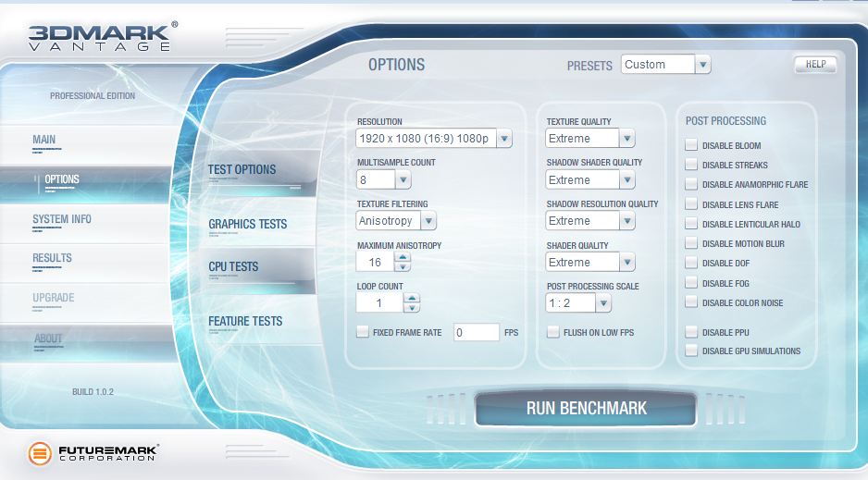Viewport: 868px width, 480px height.
Task: Increase Loop Count with up arrow
Action: pyautogui.click(x=411, y=298)
